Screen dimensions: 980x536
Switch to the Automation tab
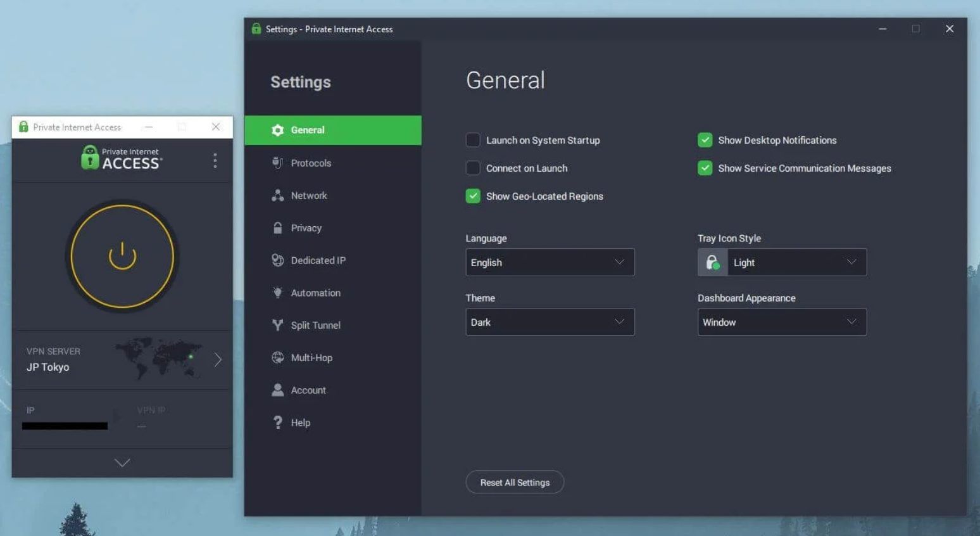[333, 293]
